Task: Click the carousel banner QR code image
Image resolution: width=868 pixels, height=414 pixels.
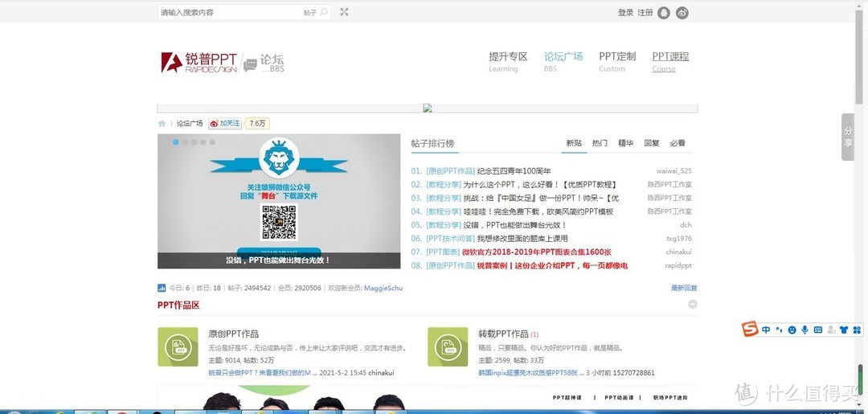Action: pyautogui.click(x=279, y=222)
